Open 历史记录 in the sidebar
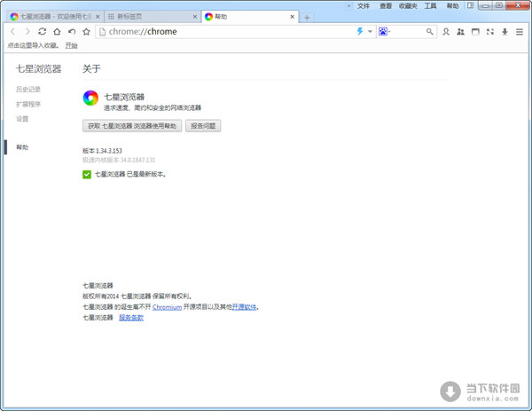 [x=28, y=90]
